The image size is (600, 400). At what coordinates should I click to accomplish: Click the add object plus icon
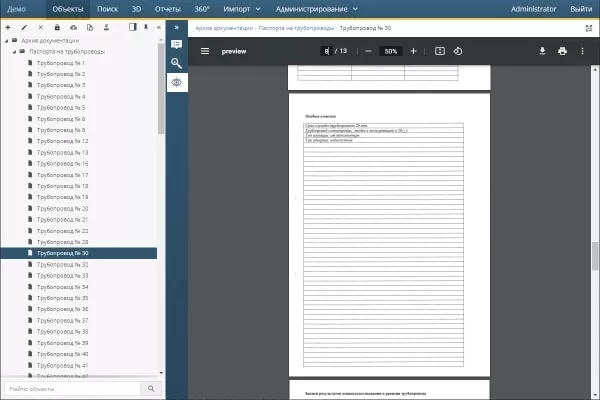coord(8,27)
